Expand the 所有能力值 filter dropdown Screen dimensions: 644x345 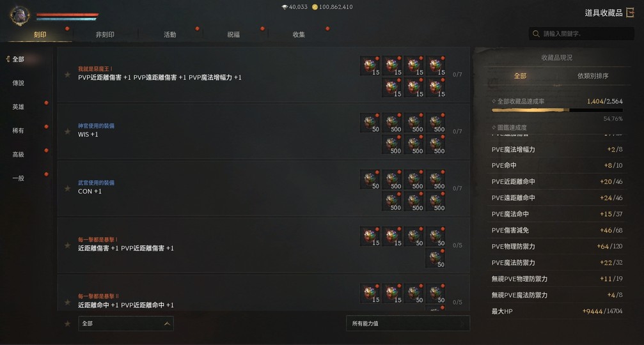[x=408, y=324]
